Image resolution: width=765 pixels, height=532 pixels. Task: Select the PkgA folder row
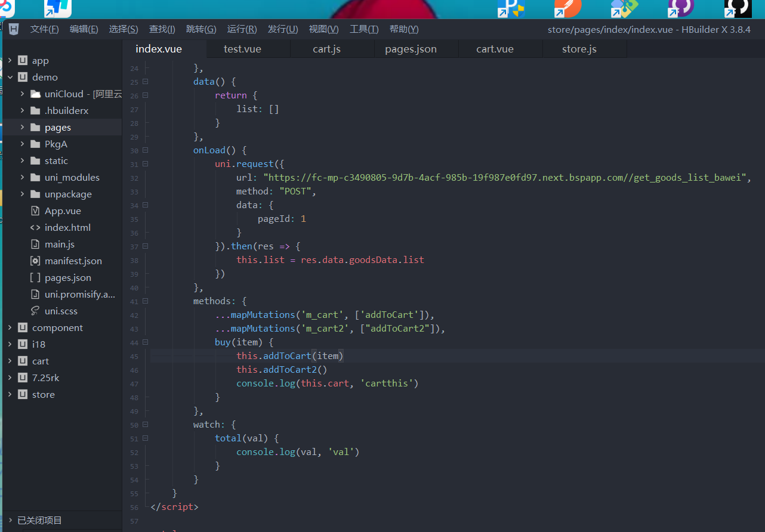point(62,144)
